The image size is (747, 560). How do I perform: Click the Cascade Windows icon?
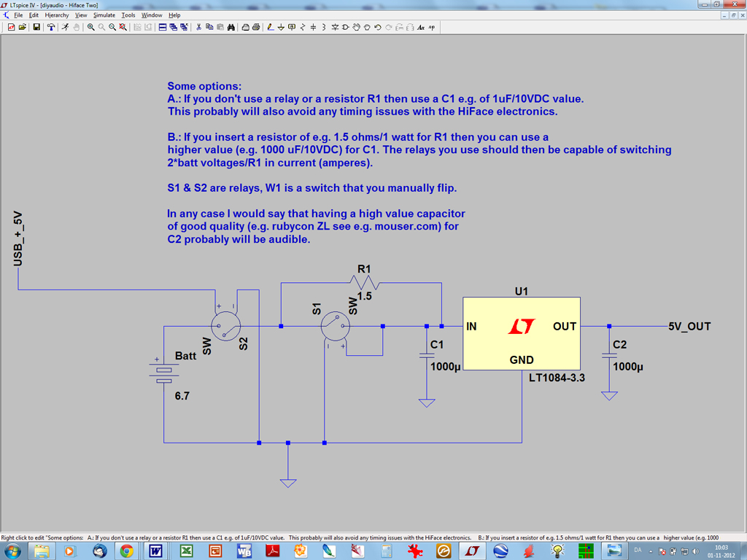pos(174,28)
